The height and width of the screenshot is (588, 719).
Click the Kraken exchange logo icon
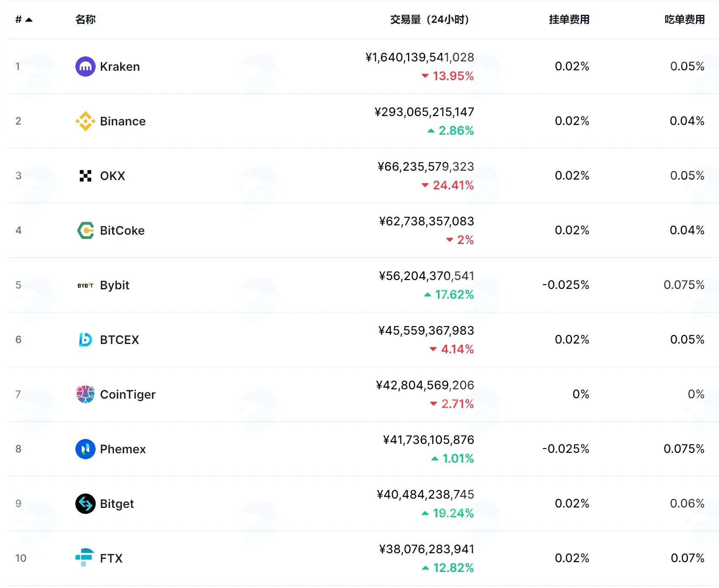point(86,67)
